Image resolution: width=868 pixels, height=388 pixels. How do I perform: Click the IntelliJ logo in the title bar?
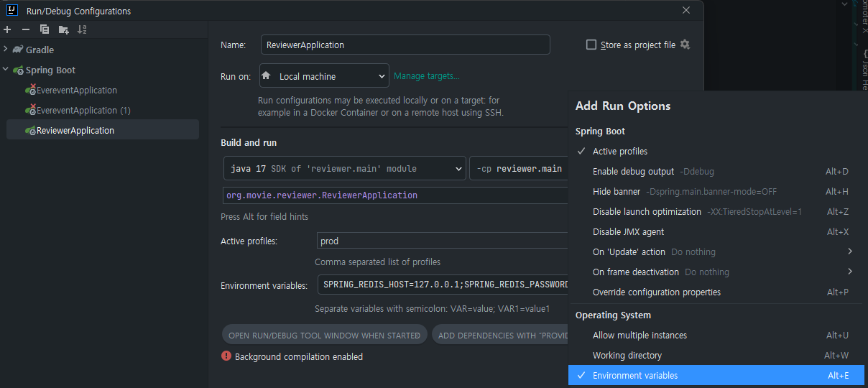point(12,11)
